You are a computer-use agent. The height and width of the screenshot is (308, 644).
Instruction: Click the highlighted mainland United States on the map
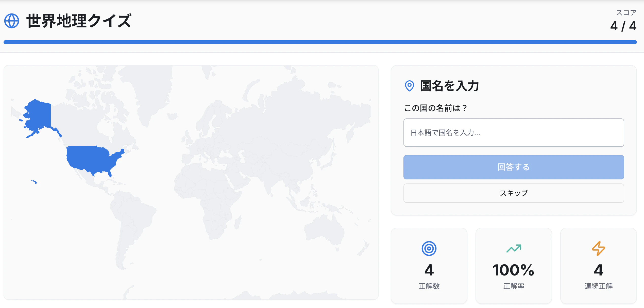click(x=93, y=160)
